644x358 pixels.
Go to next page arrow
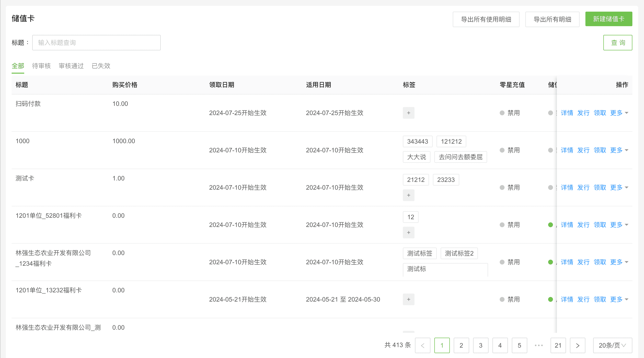[x=577, y=345]
